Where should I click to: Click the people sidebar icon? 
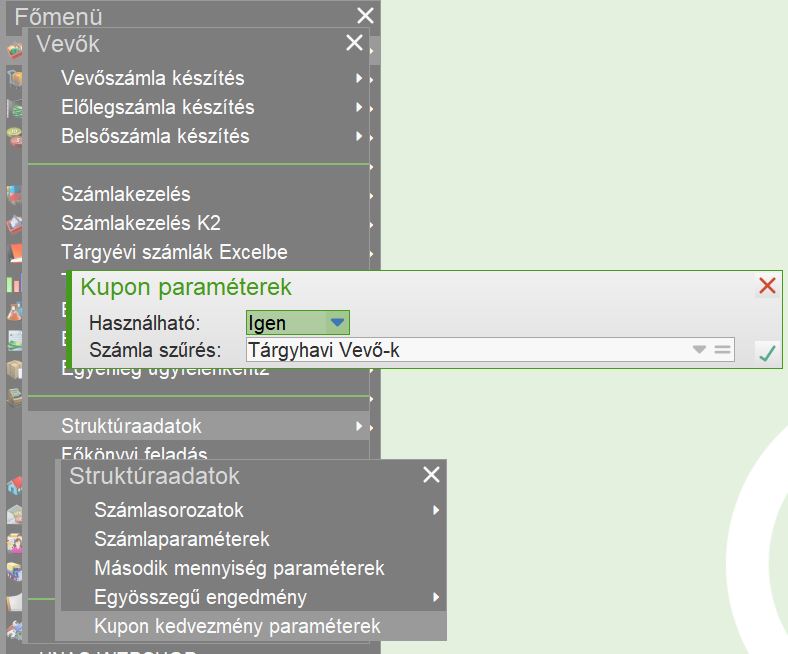click(x=15, y=543)
